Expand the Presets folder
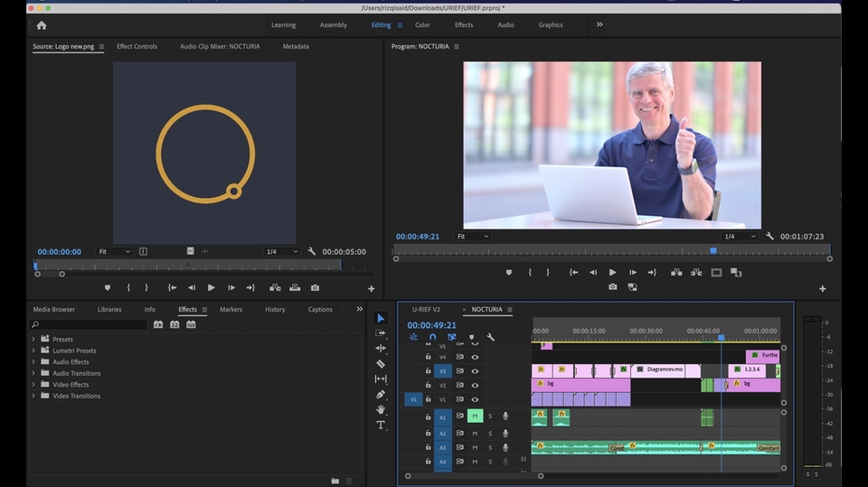Viewport: 868px width, 487px height. tap(33, 339)
